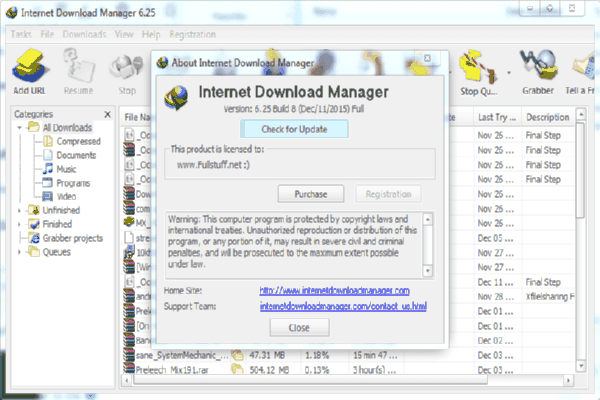Screen dimensions: 600x400
Task: Click the Stop toolbar icon
Action: (x=127, y=73)
